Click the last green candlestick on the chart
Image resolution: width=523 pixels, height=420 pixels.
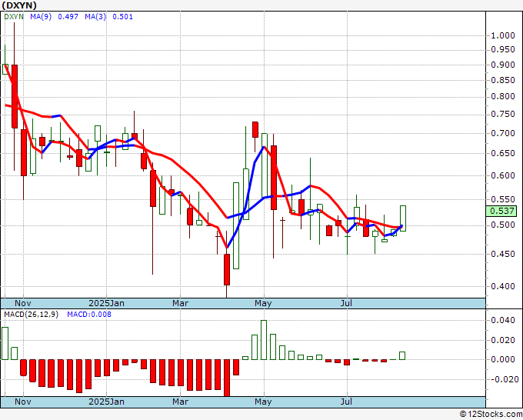[x=402, y=218]
